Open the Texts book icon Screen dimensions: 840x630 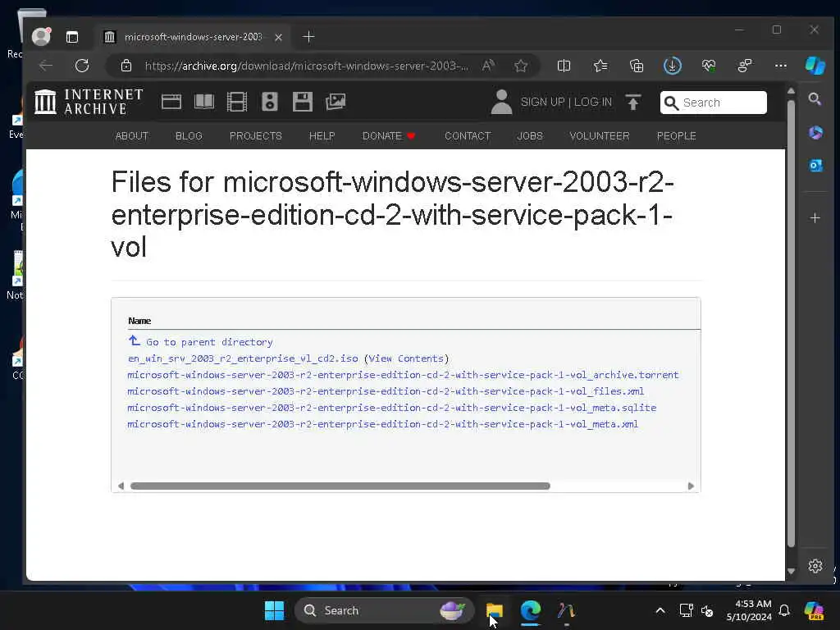coord(204,102)
